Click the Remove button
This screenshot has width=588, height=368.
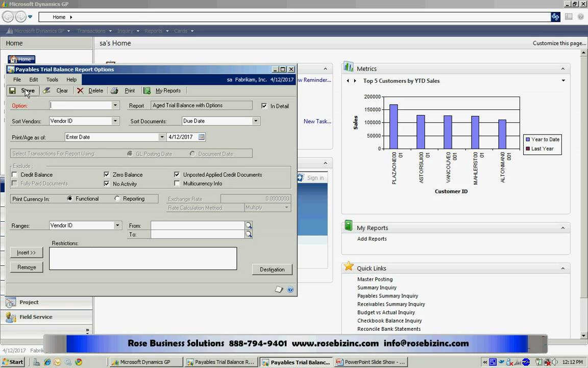(26, 267)
